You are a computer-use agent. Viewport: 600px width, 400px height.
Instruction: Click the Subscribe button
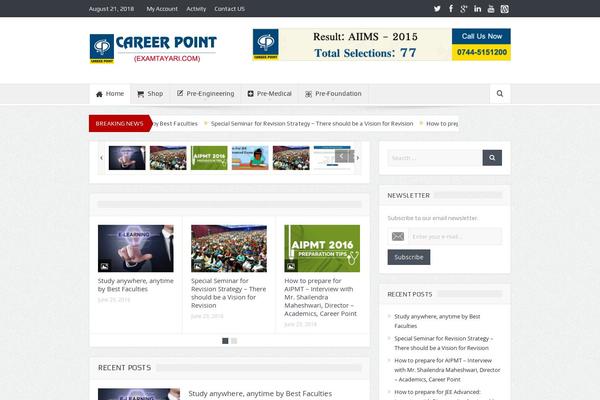coord(409,257)
